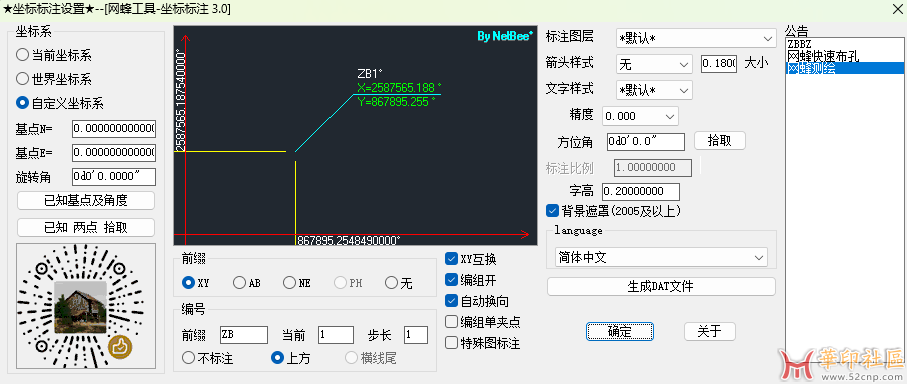Select 上方 numbering position option
The height and width of the screenshot is (384, 907).
(290, 358)
